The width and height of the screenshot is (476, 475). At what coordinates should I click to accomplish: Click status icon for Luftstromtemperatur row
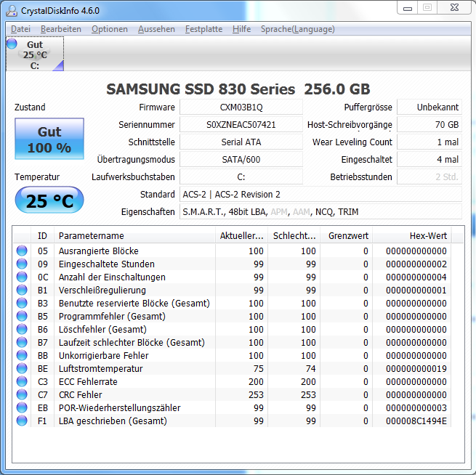22,368
